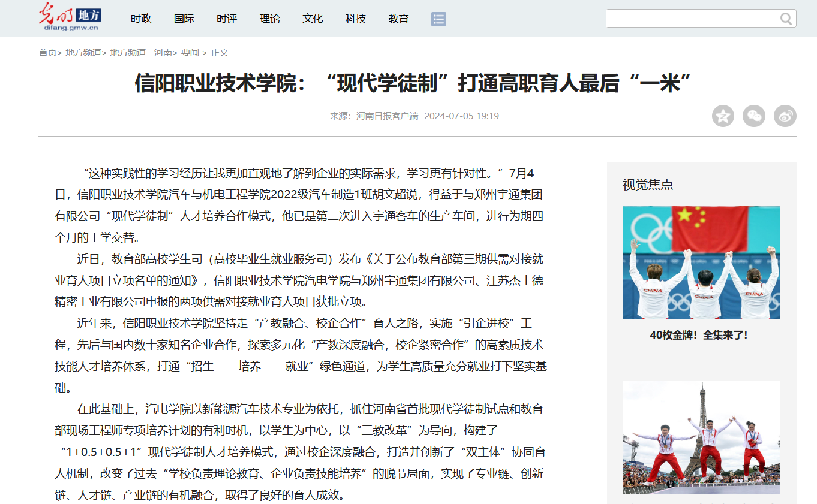The width and height of the screenshot is (817, 504).
Task: Navigate to the 科技 section
Action: 356,19
